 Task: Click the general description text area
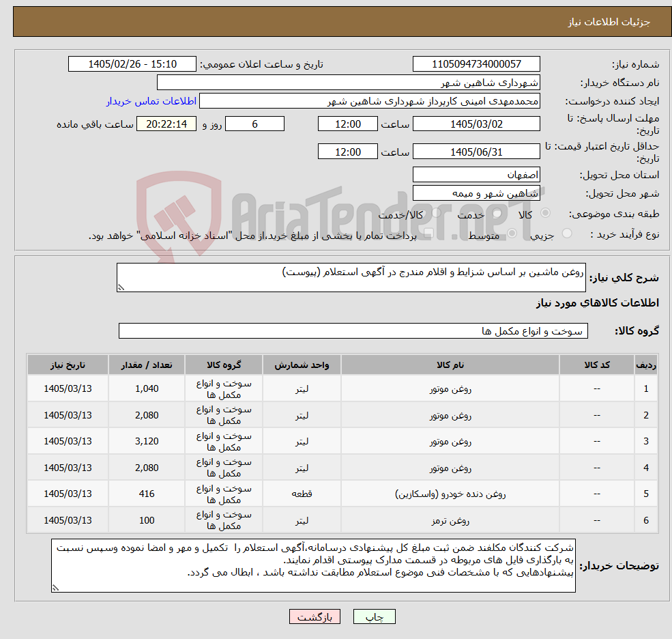coord(351,277)
